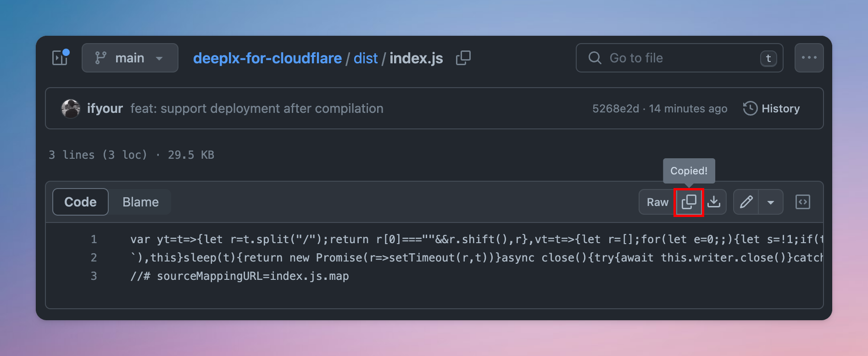The image size is (868, 356).
Task: Navigate to the dist folder
Action: click(366, 58)
